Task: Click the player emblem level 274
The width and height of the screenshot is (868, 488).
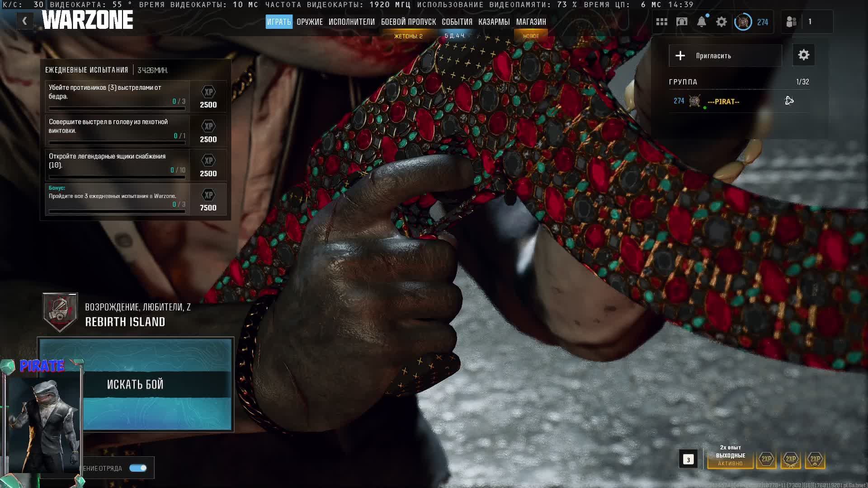Action: 743,22
